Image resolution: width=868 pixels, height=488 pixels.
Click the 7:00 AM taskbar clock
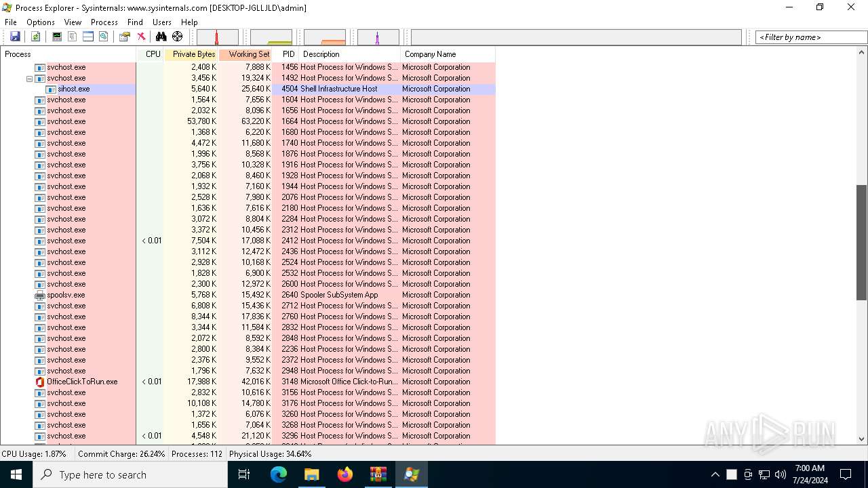(810, 468)
